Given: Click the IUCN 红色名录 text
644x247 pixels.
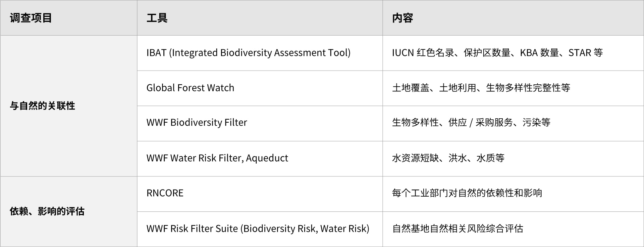Looking at the screenshot, I should pos(423,53).
